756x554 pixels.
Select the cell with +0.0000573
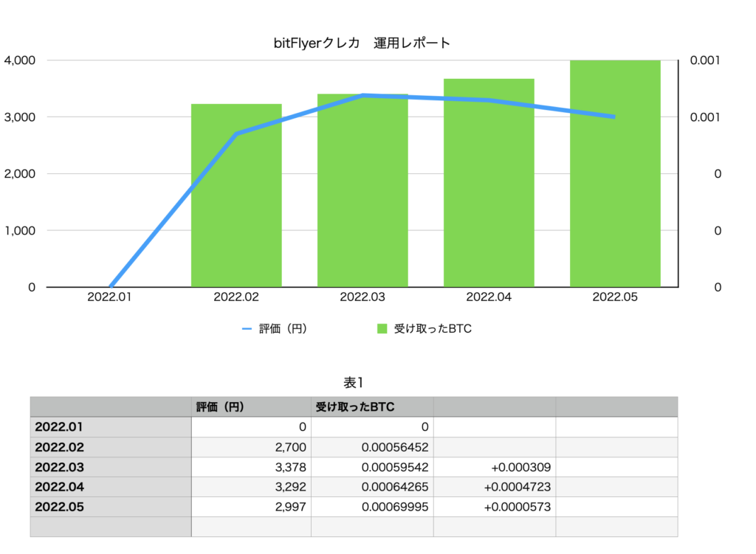(495, 507)
